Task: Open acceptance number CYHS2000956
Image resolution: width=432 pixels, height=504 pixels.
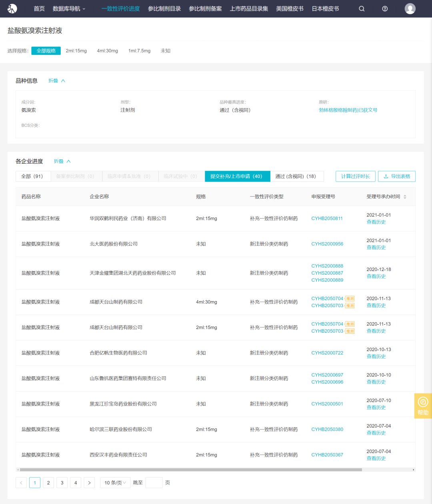Action: [327, 244]
